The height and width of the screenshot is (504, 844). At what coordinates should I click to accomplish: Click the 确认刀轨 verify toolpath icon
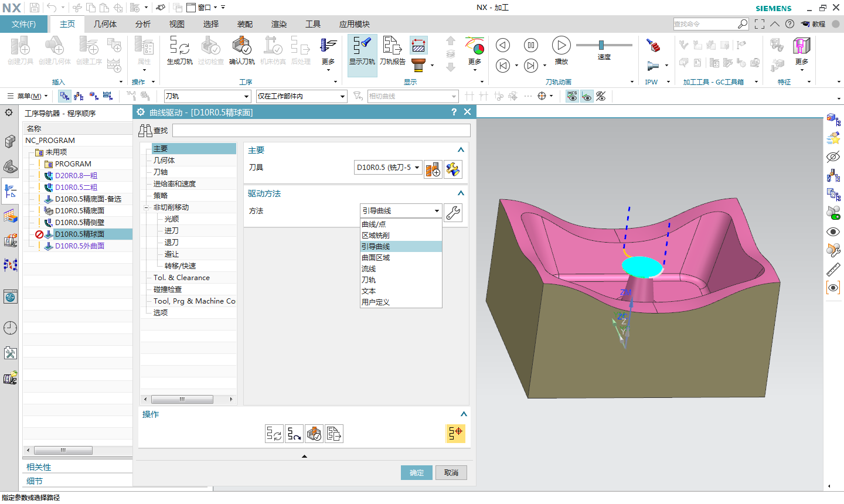click(241, 50)
